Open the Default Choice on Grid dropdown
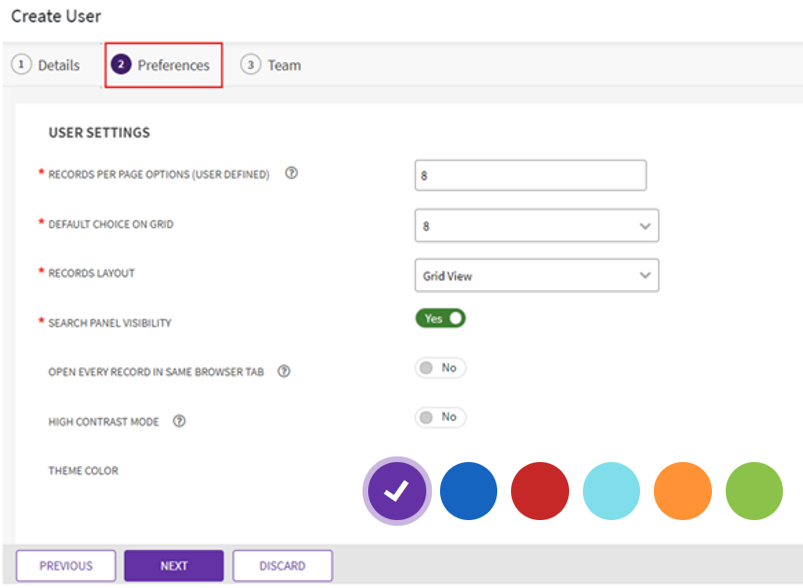Screen dimensions: 803x588 536,226
